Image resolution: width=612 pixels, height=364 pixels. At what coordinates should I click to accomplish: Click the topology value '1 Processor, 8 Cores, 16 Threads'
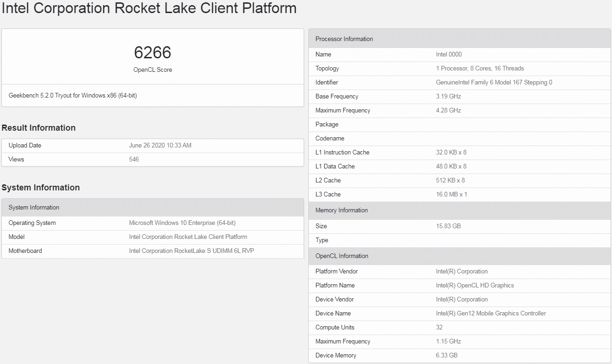point(480,69)
